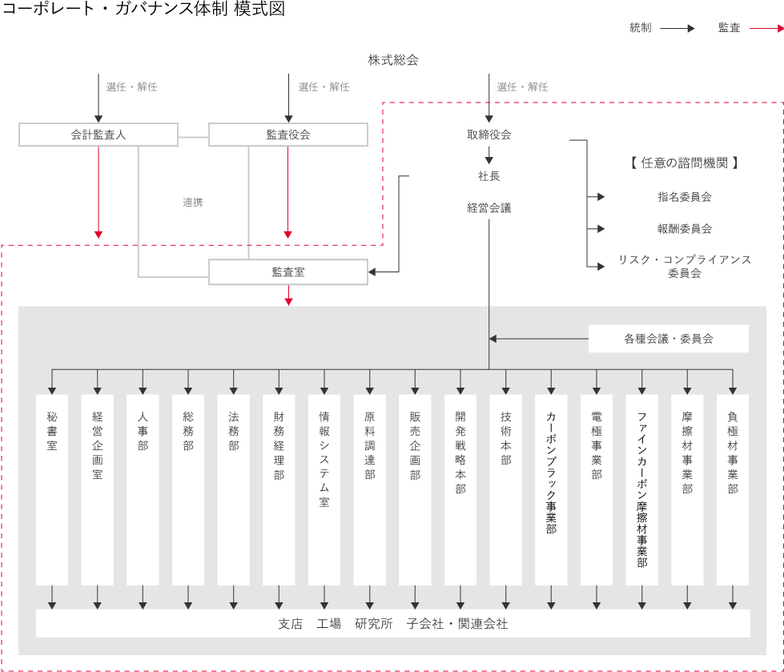Click the red 監査 legend arrow
The height and width of the screenshot is (672, 784).
[766, 28]
